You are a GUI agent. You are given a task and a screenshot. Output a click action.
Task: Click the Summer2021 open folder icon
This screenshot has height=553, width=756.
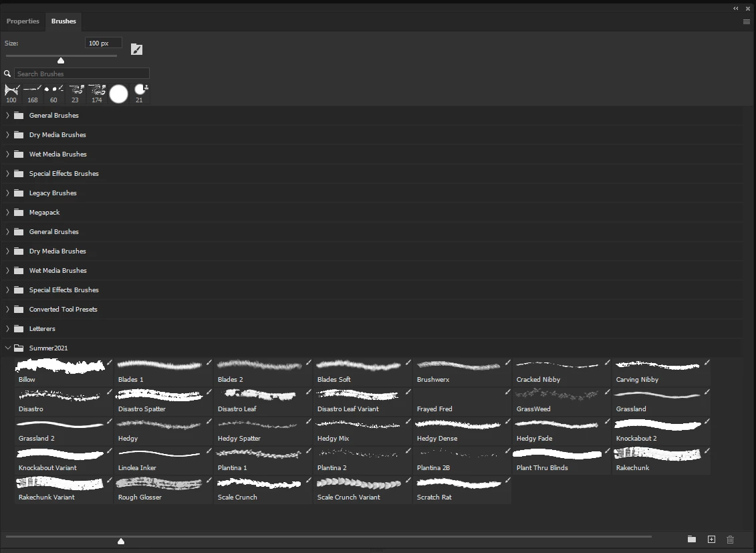tap(19, 348)
